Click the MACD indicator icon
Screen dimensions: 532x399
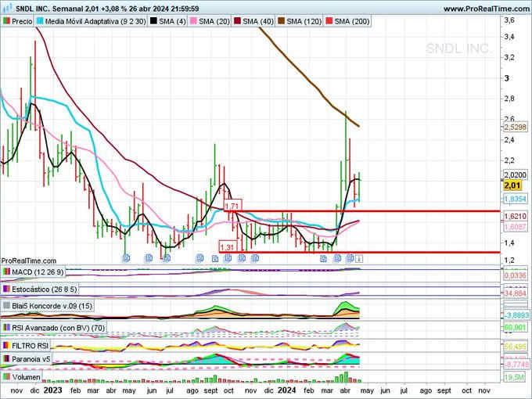point(6,271)
